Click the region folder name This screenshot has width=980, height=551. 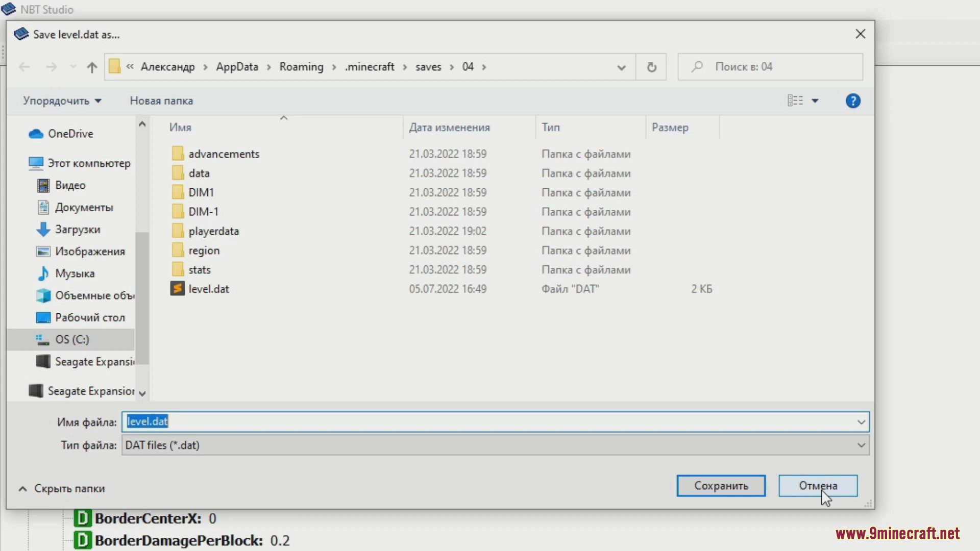[x=204, y=251]
